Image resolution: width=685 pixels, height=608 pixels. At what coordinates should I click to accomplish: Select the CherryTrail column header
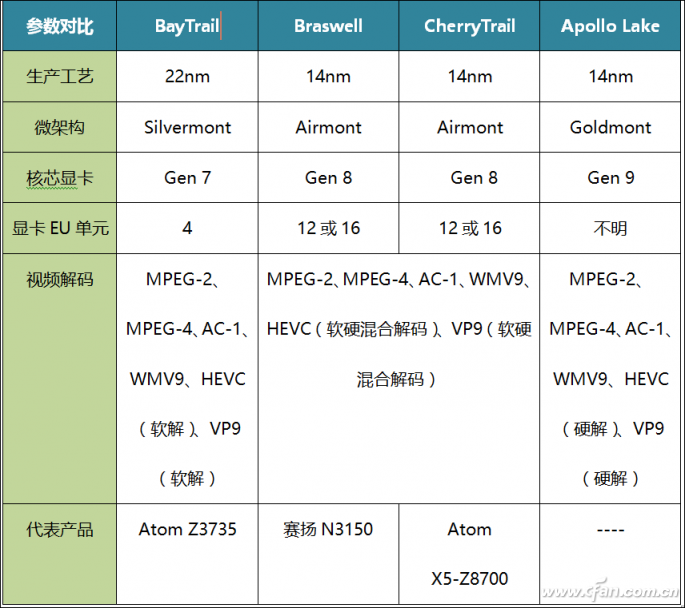click(469, 26)
